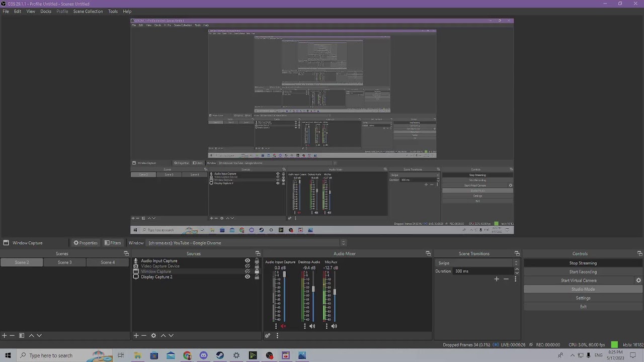
Task: Open the Docks menu
Action: 46,11
